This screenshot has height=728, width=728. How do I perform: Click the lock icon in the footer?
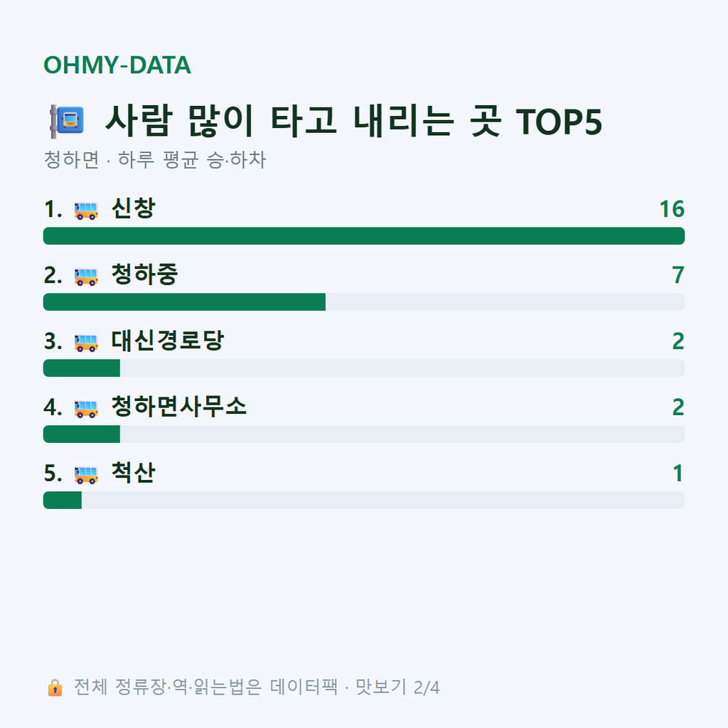pyautogui.click(x=55, y=687)
